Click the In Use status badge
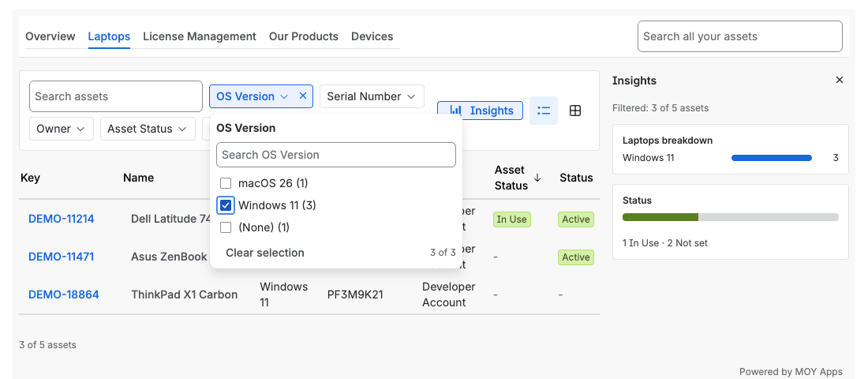The width and height of the screenshot is (868, 379). 511,220
